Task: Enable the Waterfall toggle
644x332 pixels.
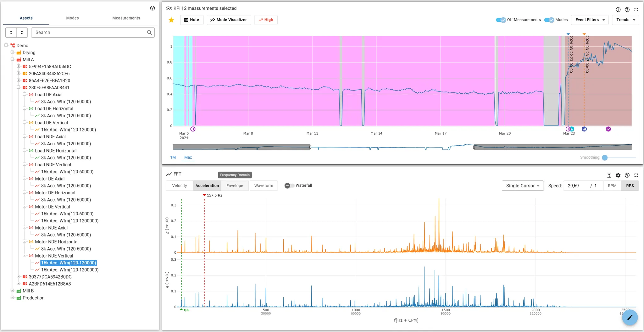Action: tap(289, 185)
